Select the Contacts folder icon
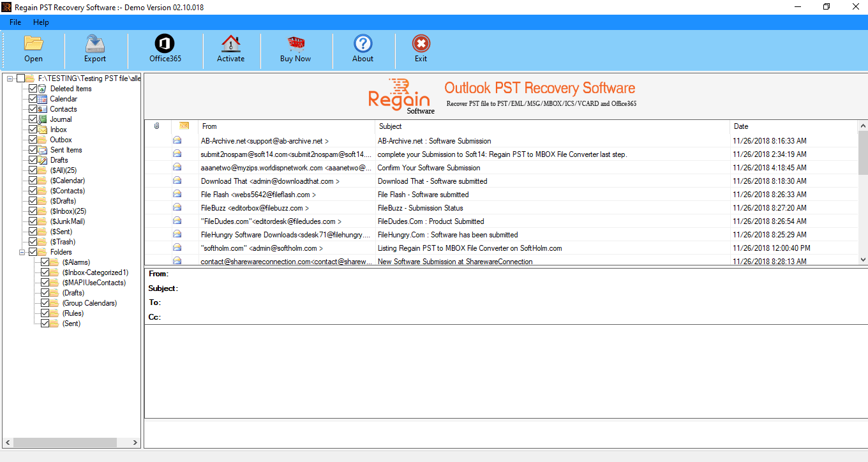868x462 pixels. 43,109
